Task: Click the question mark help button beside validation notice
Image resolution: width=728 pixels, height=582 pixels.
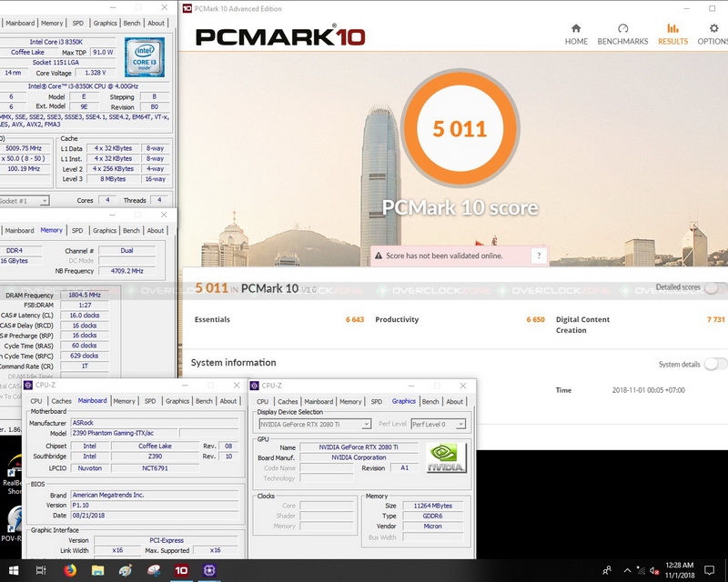Action: pyautogui.click(x=539, y=256)
